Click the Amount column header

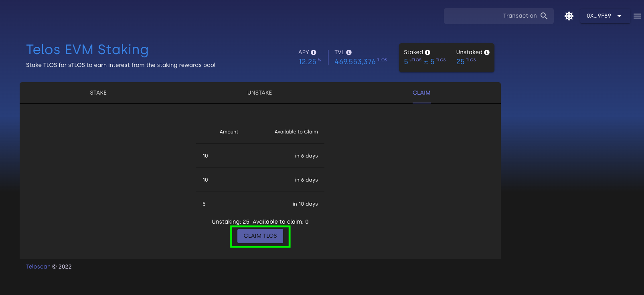click(x=229, y=132)
